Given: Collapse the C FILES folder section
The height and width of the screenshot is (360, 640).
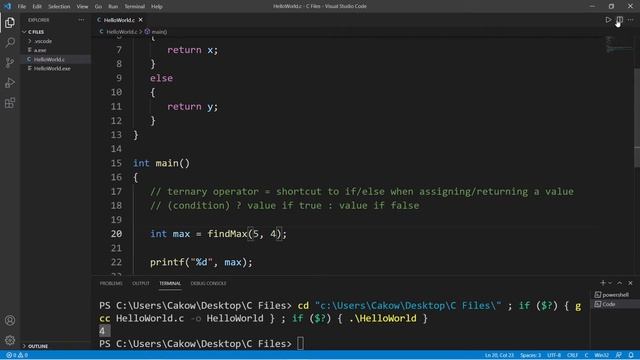Looking at the screenshot, I should 36,31.
